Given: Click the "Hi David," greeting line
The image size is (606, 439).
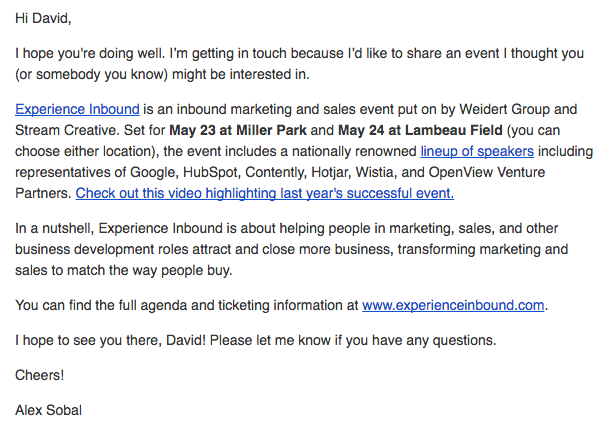Looking at the screenshot, I should (43, 18).
